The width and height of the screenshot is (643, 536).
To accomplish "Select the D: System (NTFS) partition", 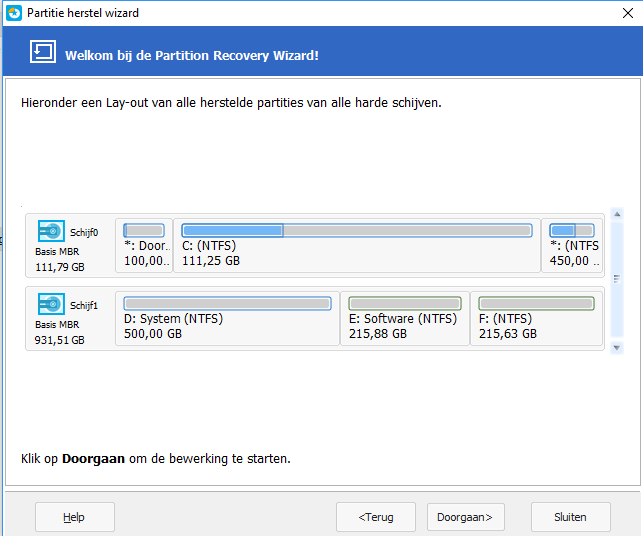I will click(x=227, y=320).
